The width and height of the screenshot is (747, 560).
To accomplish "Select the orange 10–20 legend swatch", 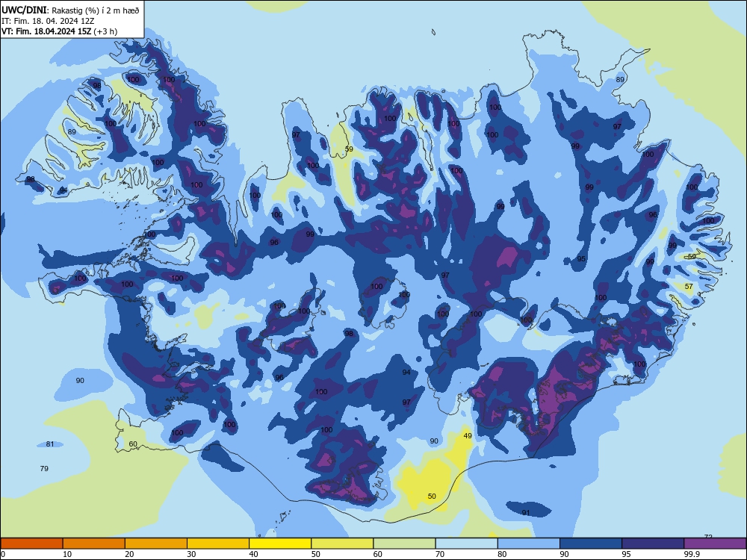I will pyautogui.click(x=94, y=544).
